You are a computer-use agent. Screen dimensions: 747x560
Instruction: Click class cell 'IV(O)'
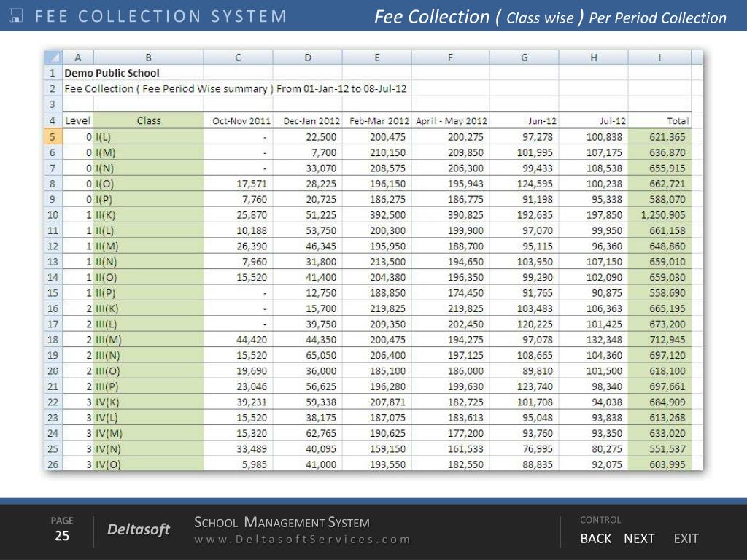149,464
